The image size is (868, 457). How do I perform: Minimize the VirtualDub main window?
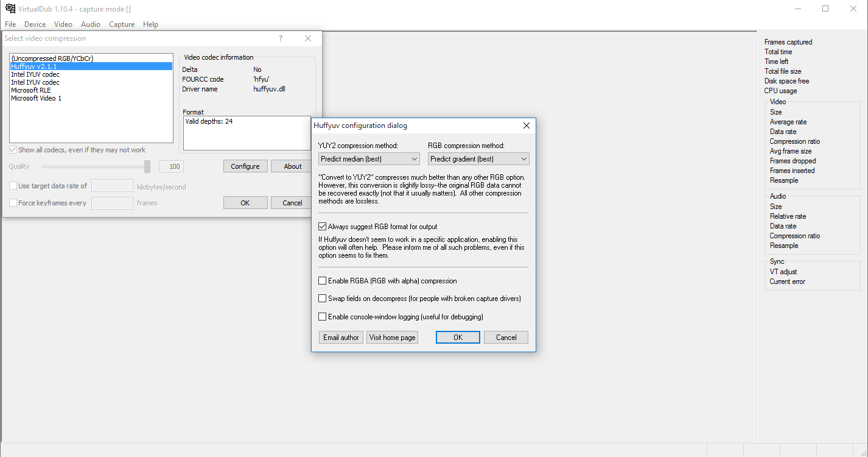click(x=797, y=9)
